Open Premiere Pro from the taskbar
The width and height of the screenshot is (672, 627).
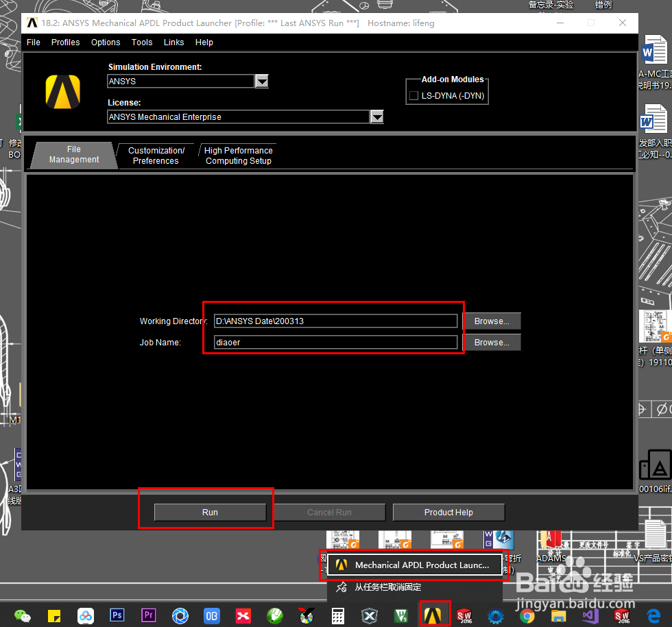[x=149, y=615]
